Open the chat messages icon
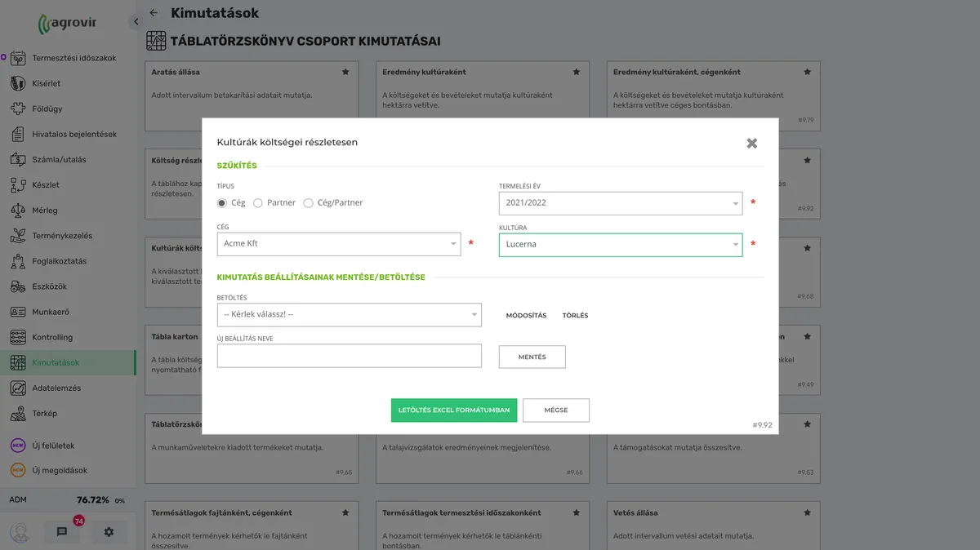The image size is (980, 550). [x=62, y=532]
